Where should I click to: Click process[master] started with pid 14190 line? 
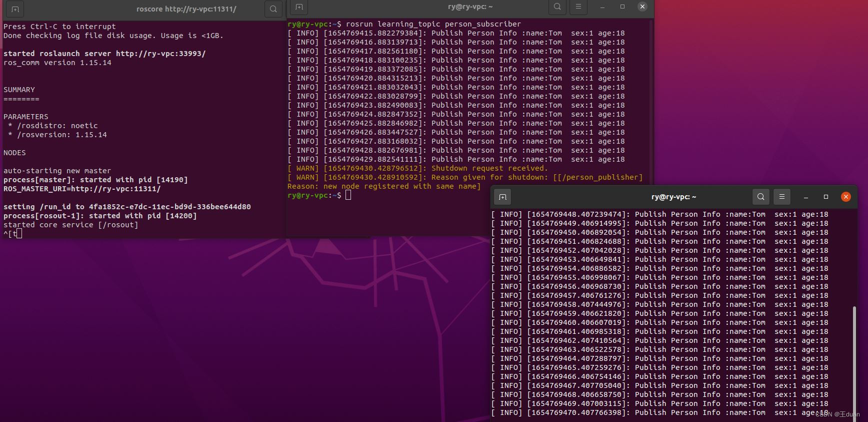[95, 180]
